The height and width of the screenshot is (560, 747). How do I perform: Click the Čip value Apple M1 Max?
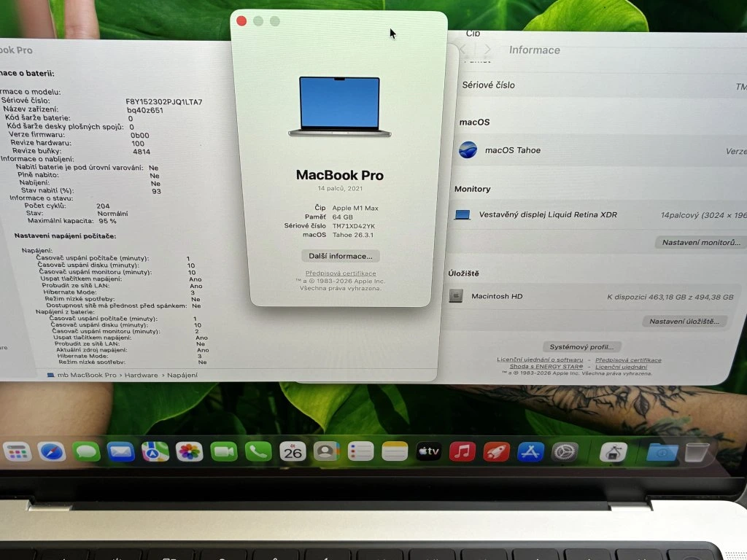point(355,208)
